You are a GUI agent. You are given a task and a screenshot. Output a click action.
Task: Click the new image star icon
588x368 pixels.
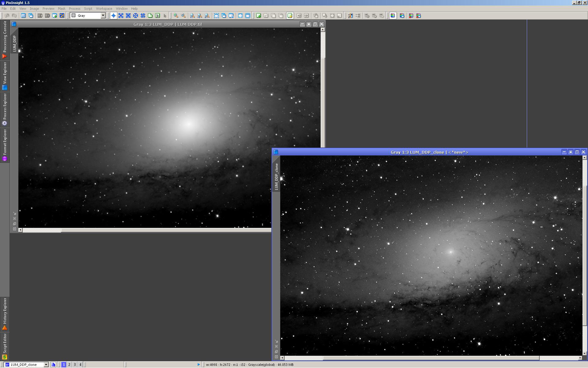290,16
